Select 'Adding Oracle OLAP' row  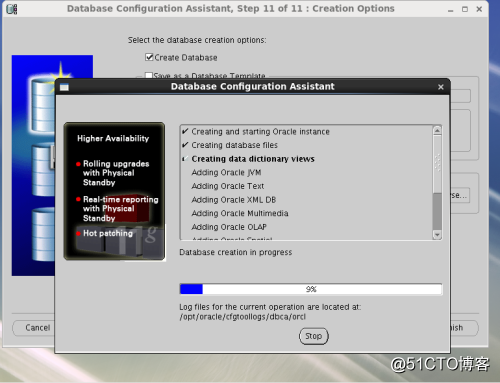tap(307, 227)
